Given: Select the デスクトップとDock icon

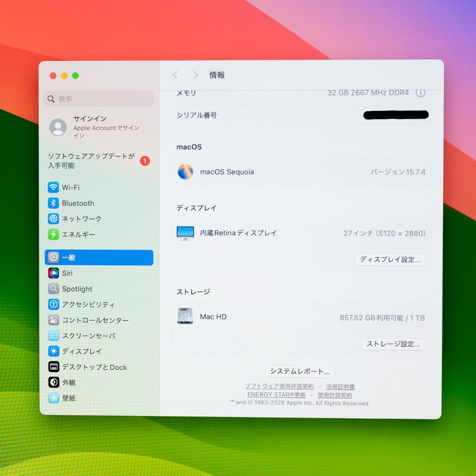Looking at the screenshot, I should click(53, 367).
